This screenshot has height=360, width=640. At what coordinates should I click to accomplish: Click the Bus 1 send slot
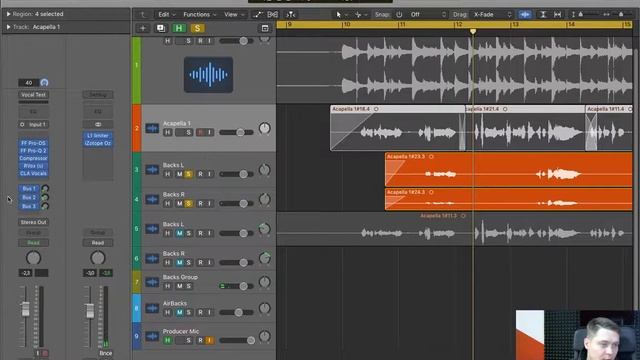[x=29, y=189]
